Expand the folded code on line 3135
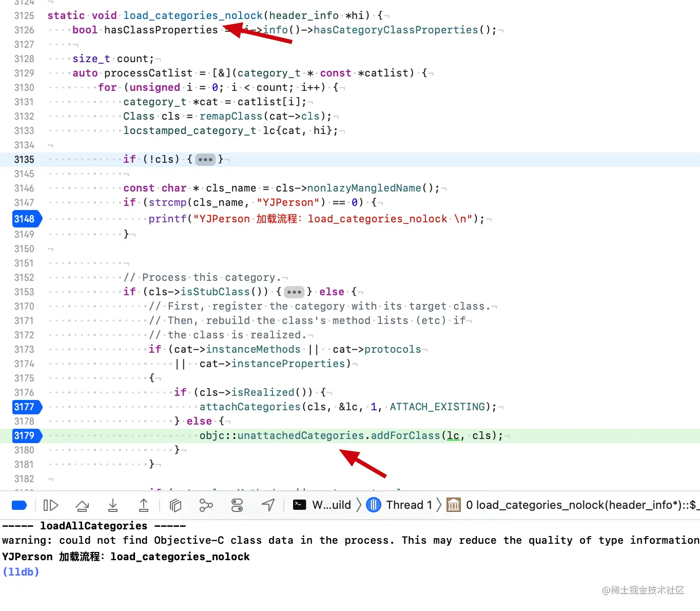Viewport: 700px width, 611px height. coord(205,159)
